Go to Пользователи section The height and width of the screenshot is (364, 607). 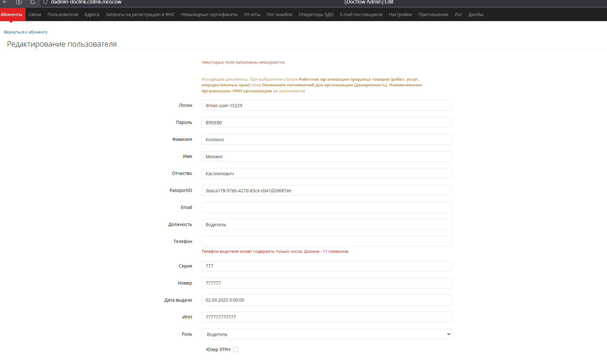(x=63, y=14)
